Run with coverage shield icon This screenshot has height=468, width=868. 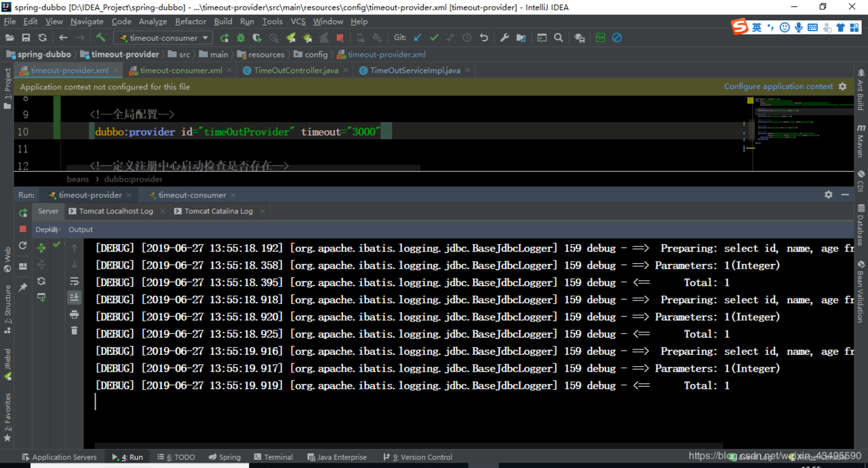(258, 38)
